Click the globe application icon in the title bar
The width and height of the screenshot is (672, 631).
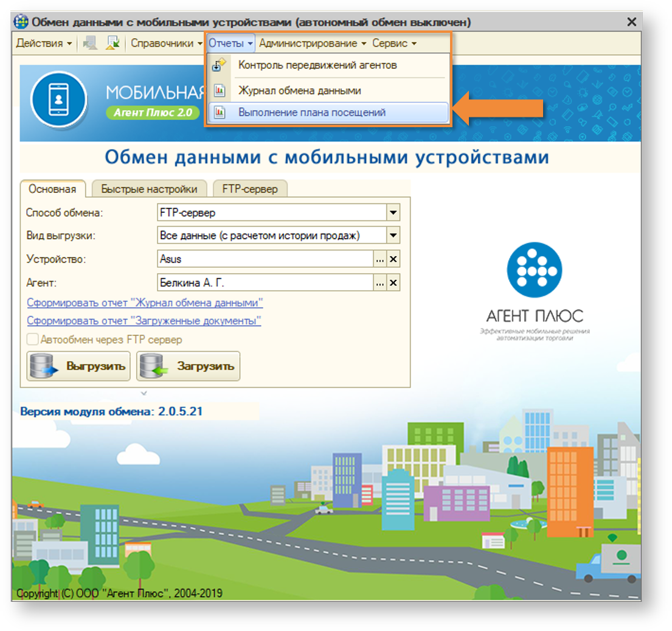coord(21,21)
